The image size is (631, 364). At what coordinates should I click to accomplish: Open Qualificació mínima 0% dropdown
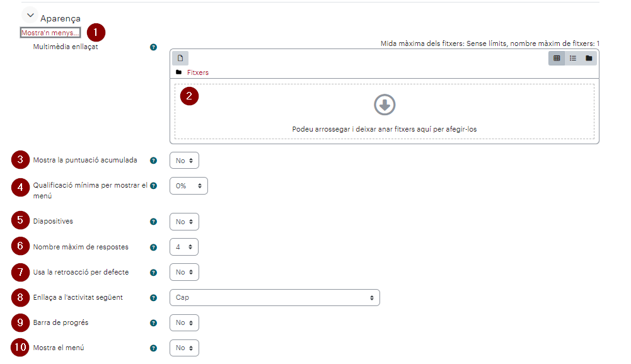[188, 186]
